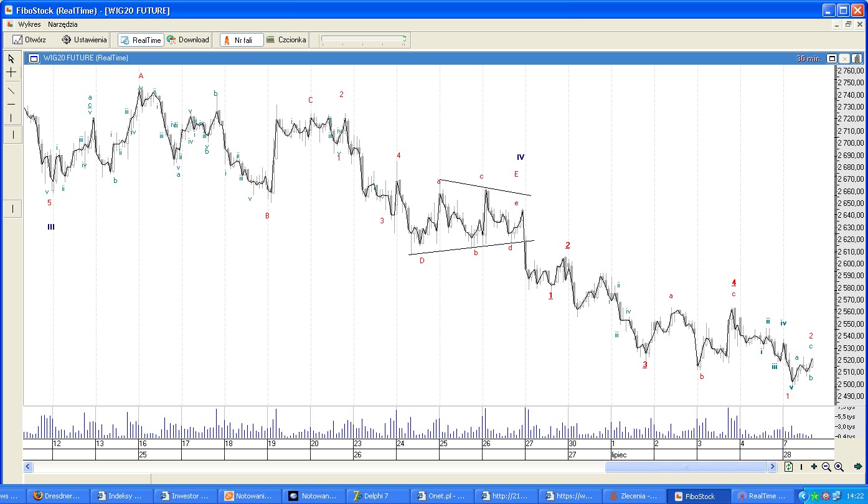
Task: Restore down the inner document window
Action: (x=848, y=24)
